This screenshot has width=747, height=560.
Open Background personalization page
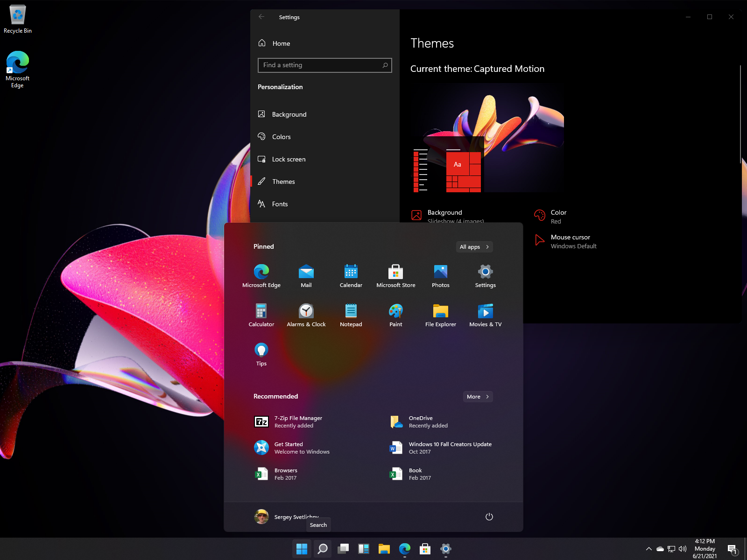point(325,114)
